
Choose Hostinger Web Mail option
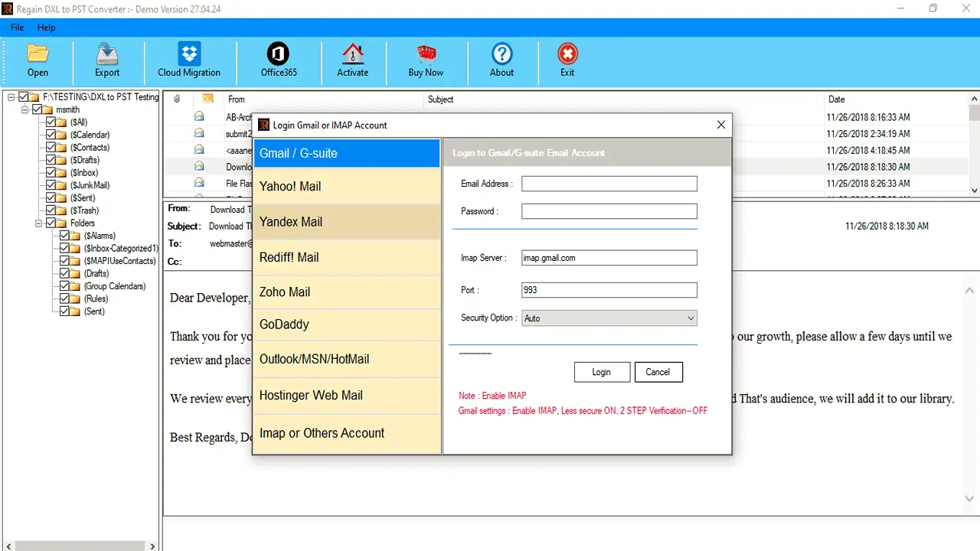click(x=347, y=396)
